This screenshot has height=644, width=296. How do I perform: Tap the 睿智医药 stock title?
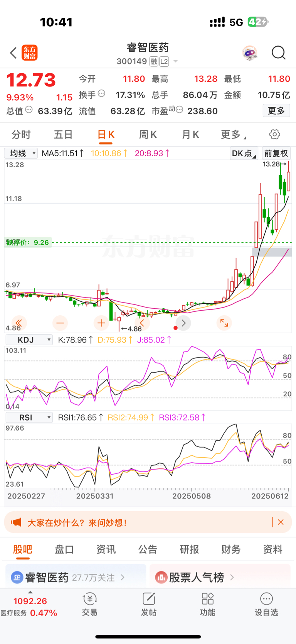(148, 47)
